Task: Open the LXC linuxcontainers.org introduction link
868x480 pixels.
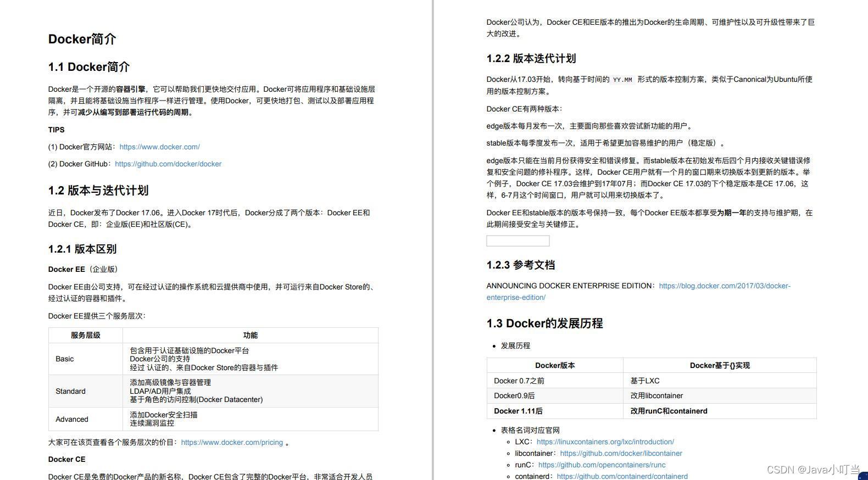Action: coord(605,442)
